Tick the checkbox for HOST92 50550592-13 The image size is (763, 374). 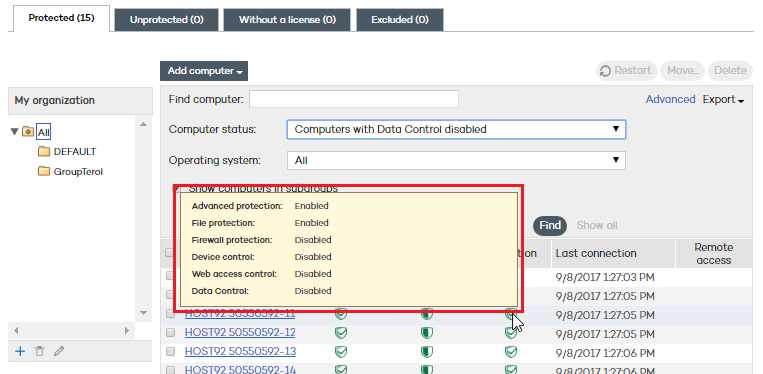[170, 352]
